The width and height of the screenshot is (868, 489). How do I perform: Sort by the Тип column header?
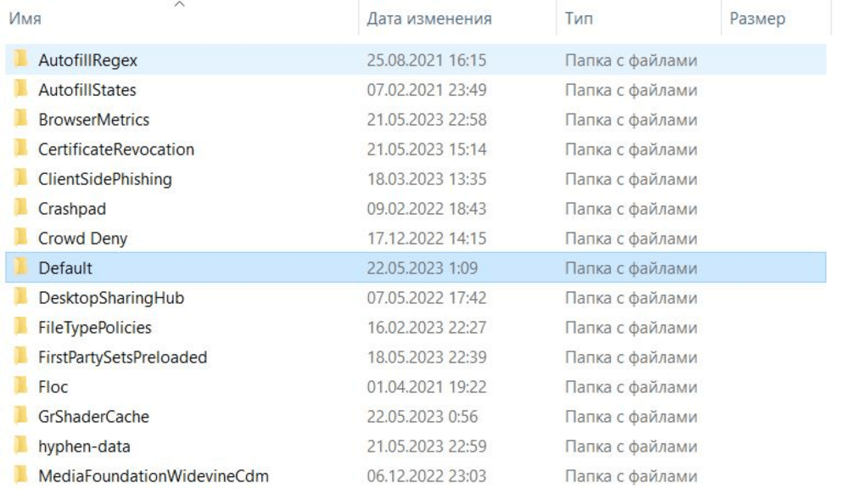point(579,19)
